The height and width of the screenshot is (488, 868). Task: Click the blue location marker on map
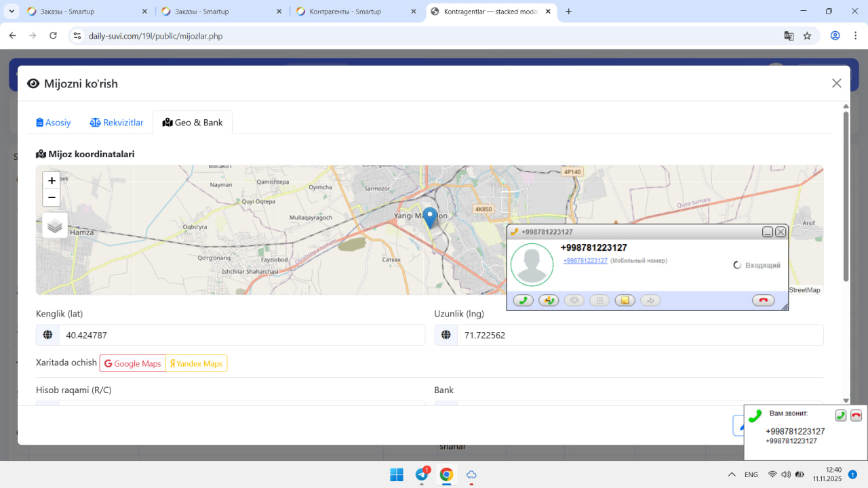pos(429,217)
